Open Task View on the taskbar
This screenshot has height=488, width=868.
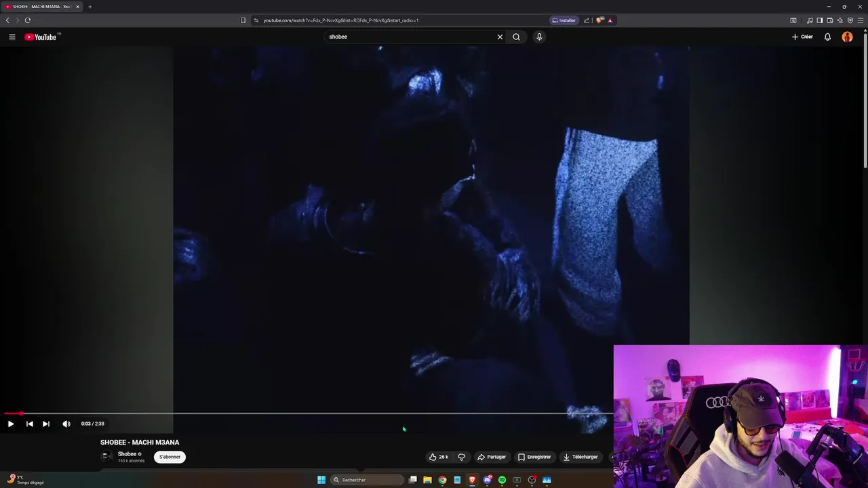click(412, 480)
